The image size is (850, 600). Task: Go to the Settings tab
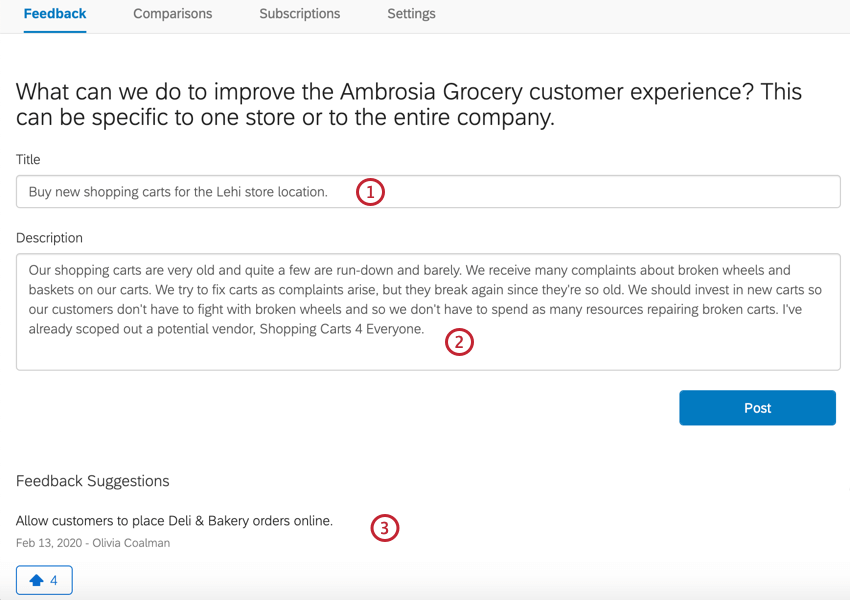(x=411, y=14)
